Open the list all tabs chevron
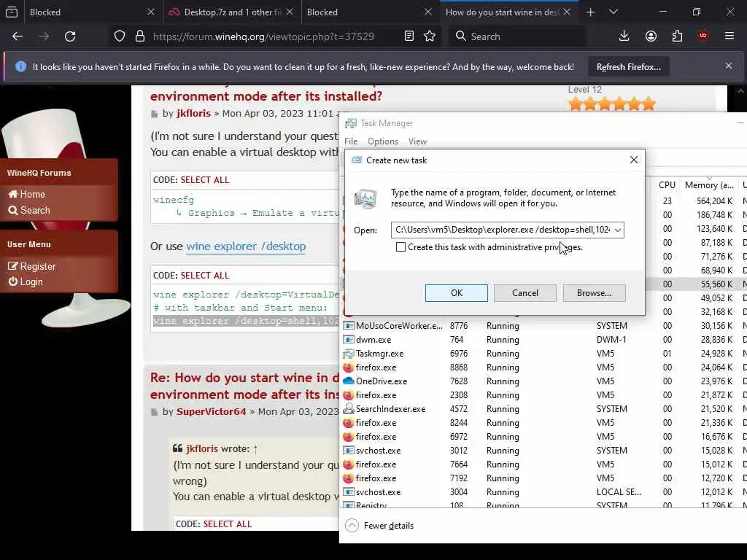The width and height of the screenshot is (747, 560). pyautogui.click(x=614, y=12)
